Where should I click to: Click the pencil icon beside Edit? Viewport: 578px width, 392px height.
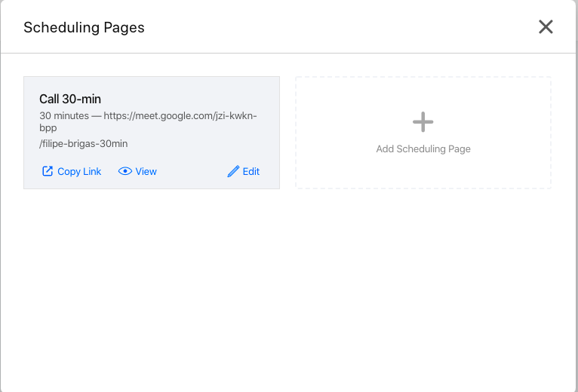click(233, 171)
